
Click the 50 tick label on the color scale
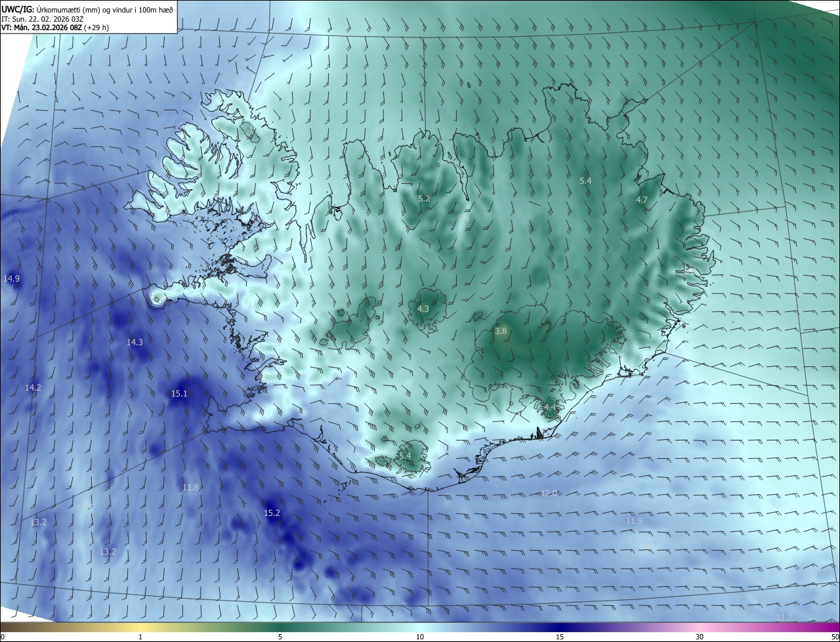pos(835,637)
